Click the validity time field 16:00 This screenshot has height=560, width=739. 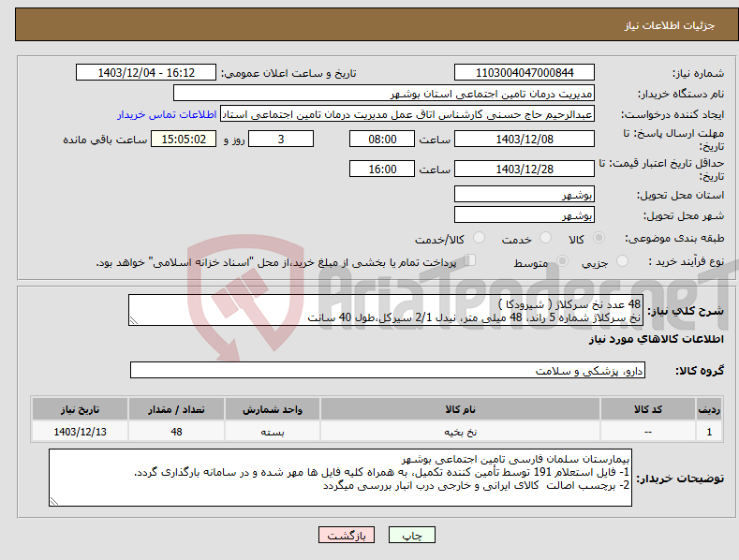[x=382, y=169]
